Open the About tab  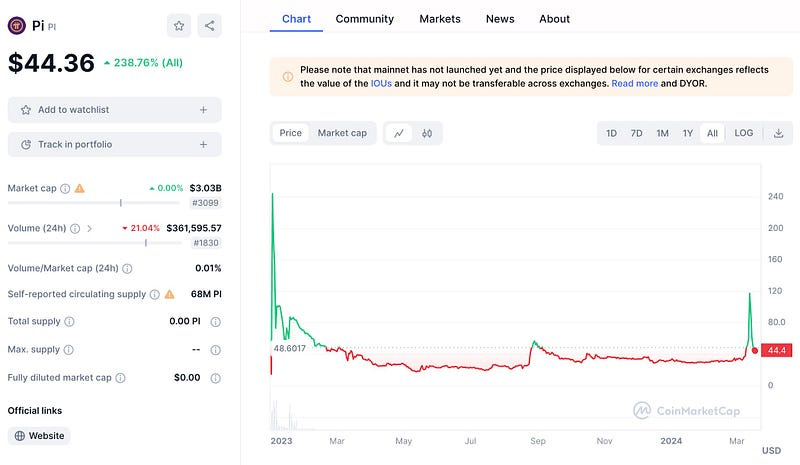click(555, 19)
